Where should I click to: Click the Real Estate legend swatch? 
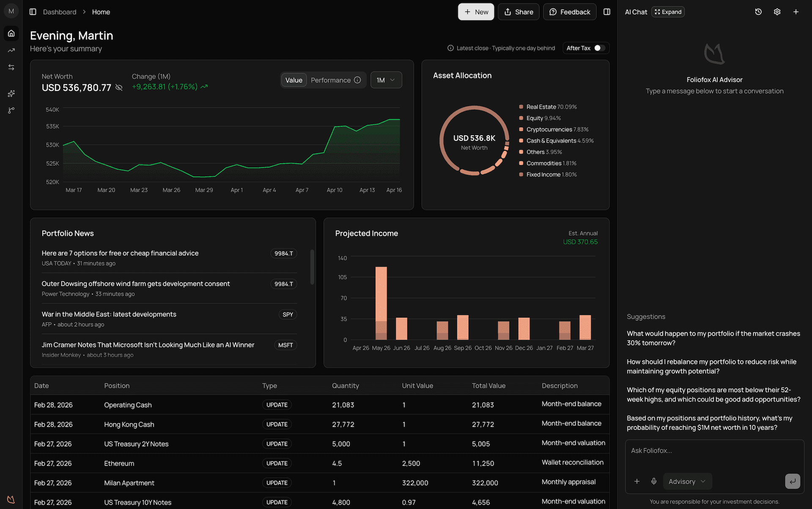pos(521,107)
